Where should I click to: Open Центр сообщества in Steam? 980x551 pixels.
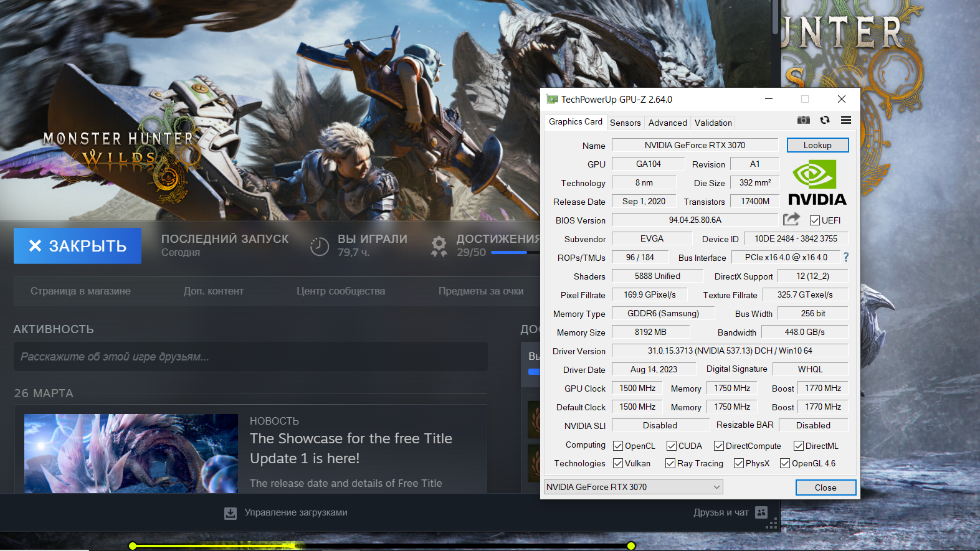(341, 291)
